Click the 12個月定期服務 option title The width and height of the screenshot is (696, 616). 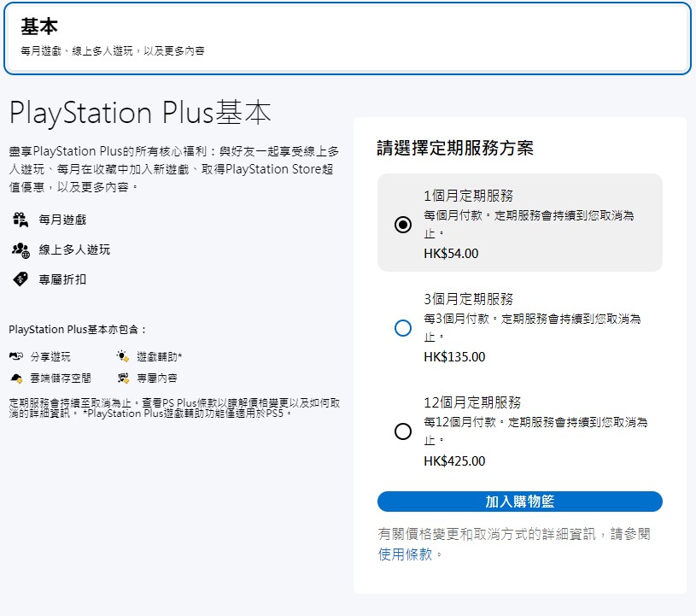pos(472,402)
